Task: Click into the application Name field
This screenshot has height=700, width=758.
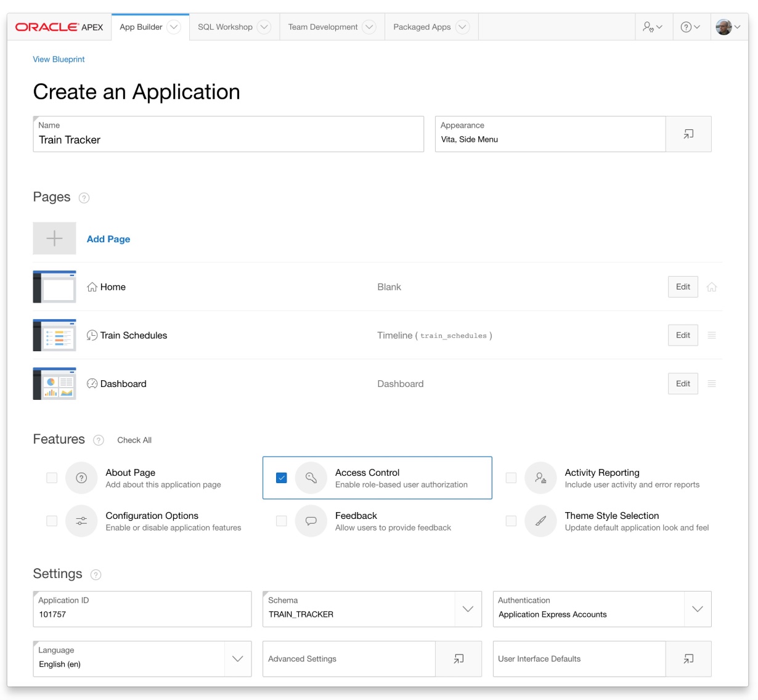Action: click(228, 140)
